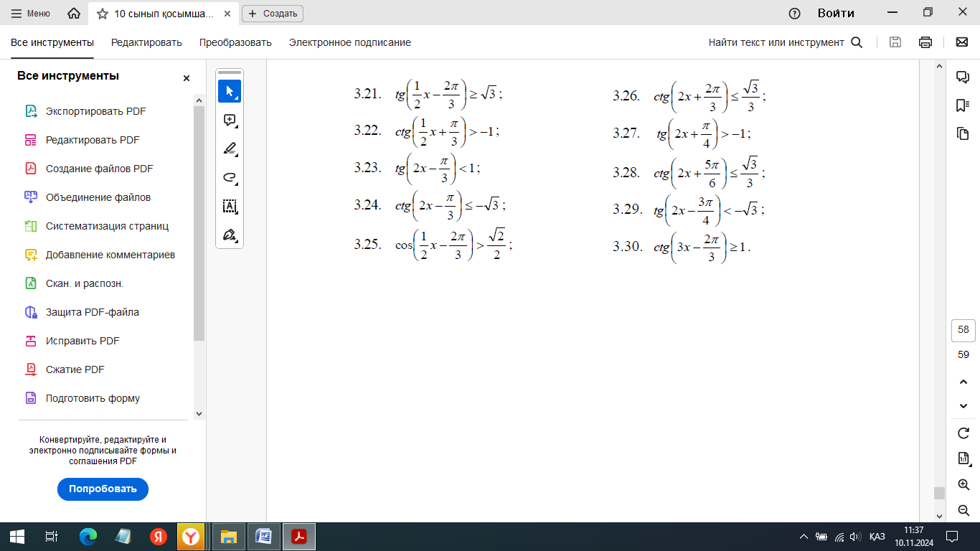The height and width of the screenshot is (551, 980).
Task: Click the blue Попробовать button
Action: pos(103,489)
